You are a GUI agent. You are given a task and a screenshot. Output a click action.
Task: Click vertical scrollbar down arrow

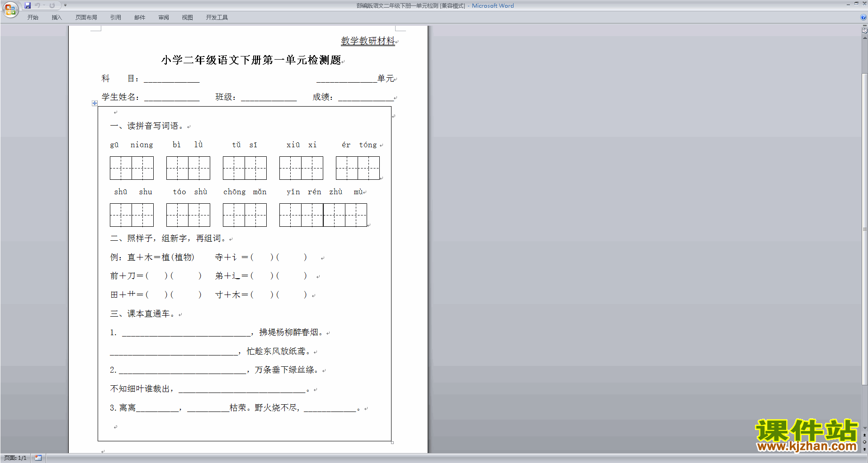[864, 428]
